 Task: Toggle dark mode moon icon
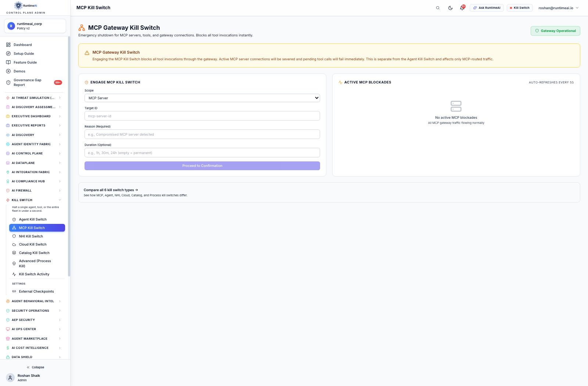pyautogui.click(x=450, y=8)
